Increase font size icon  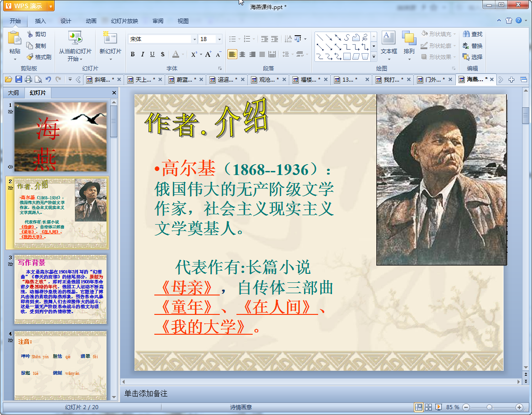(x=208, y=54)
